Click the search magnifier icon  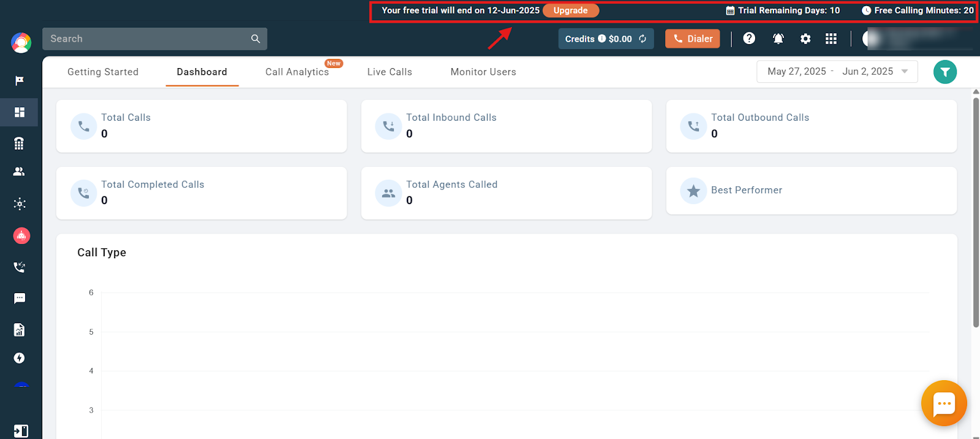(x=255, y=39)
